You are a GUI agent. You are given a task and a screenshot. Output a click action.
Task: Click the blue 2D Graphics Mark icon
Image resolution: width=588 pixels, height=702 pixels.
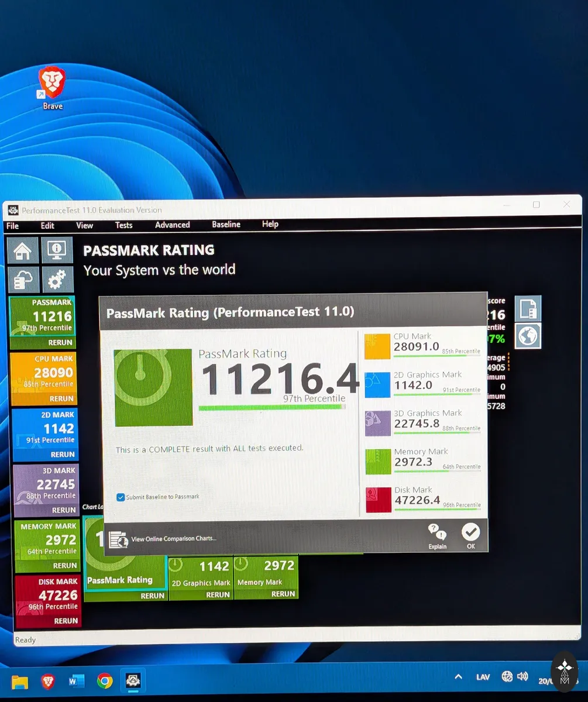pos(377,385)
